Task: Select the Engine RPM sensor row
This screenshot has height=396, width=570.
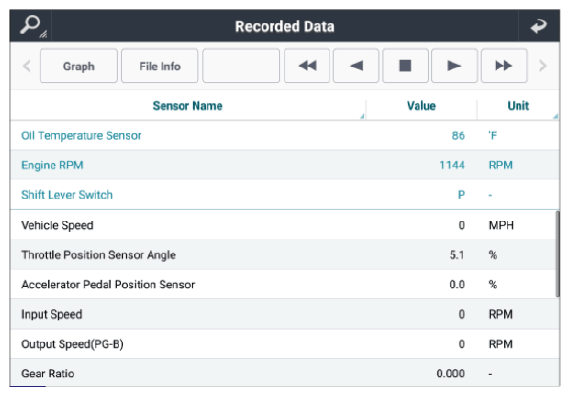Action: [x=285, y=165]
